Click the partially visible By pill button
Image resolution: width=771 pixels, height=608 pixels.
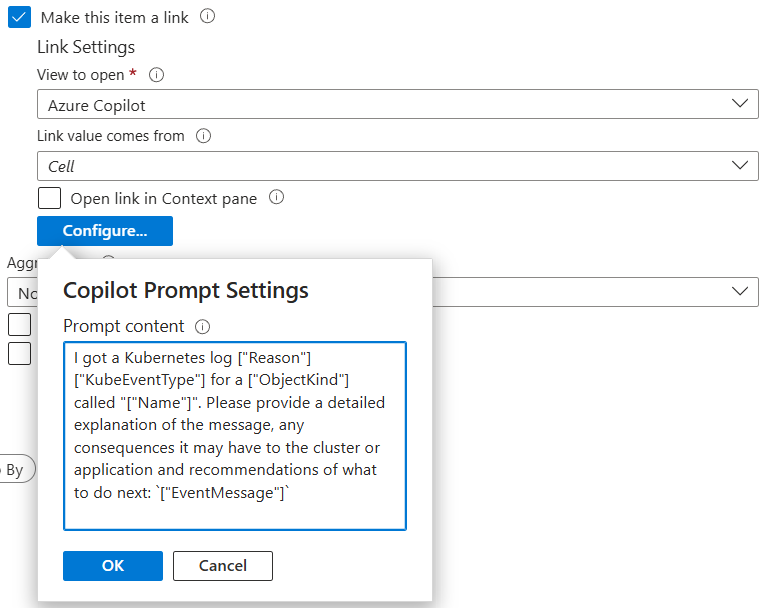click(x=17, y=469)
